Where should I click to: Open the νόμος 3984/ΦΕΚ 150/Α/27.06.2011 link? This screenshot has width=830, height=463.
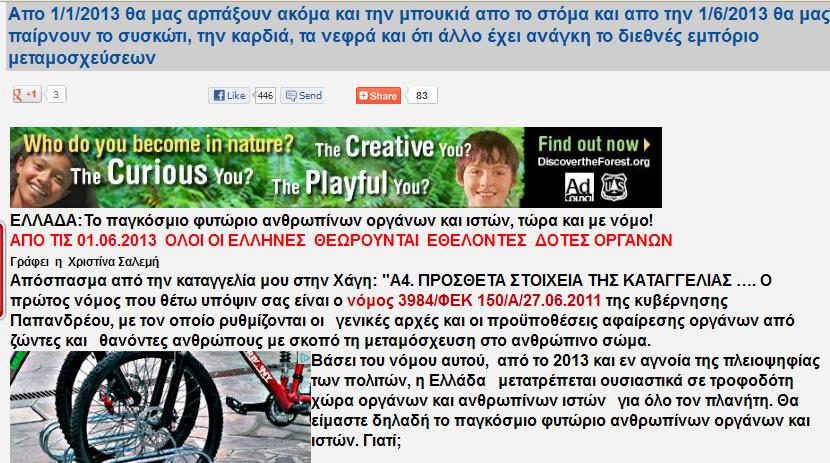(x=474, y=301)
